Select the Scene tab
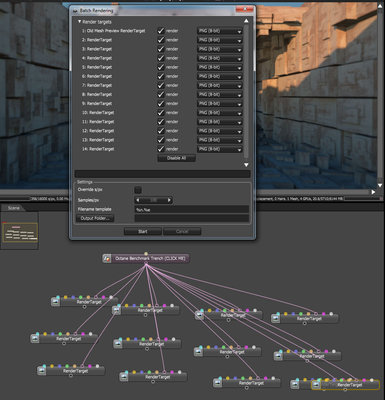 (13, 208)
